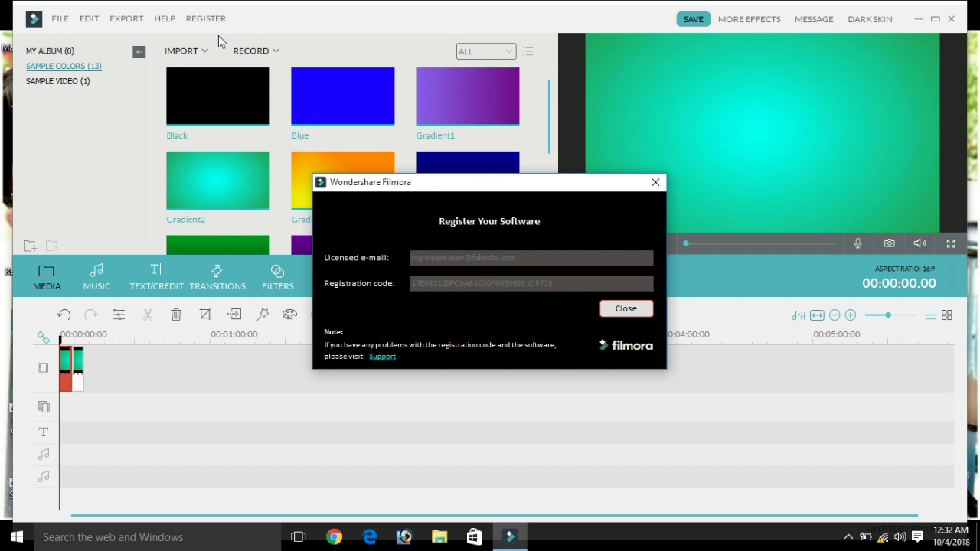This screenshot has height=551, width=980.
Task: Undo the last edit in the timeline toolbar
Action: click(x=64, y=315)
